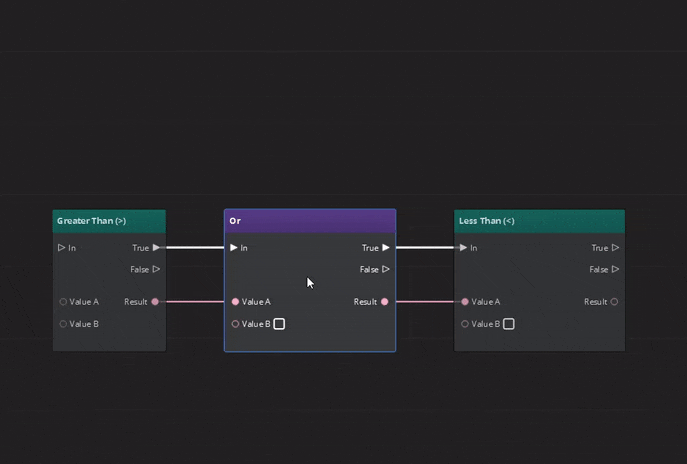Image resolution: width=687 pixels, height=464 pixels.
Task: Click the Value B input port on Greater Than node
Action: tap(63, 324)
